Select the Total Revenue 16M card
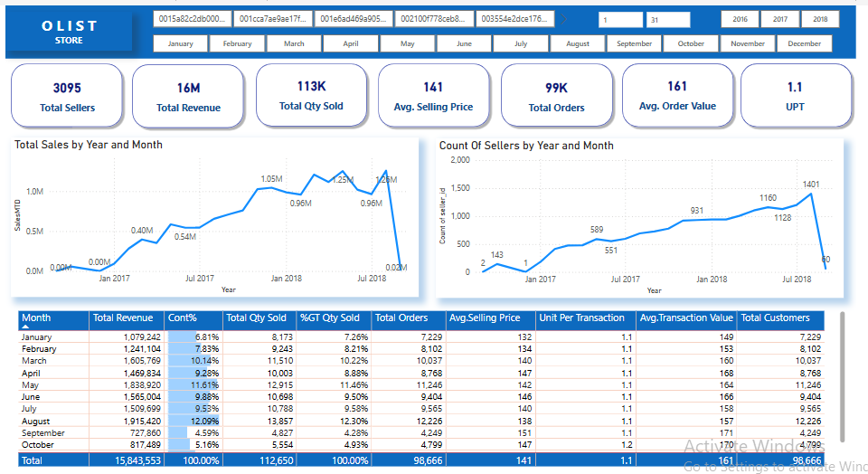The width and height of the screenshot is (868, 474). (188, 96)
